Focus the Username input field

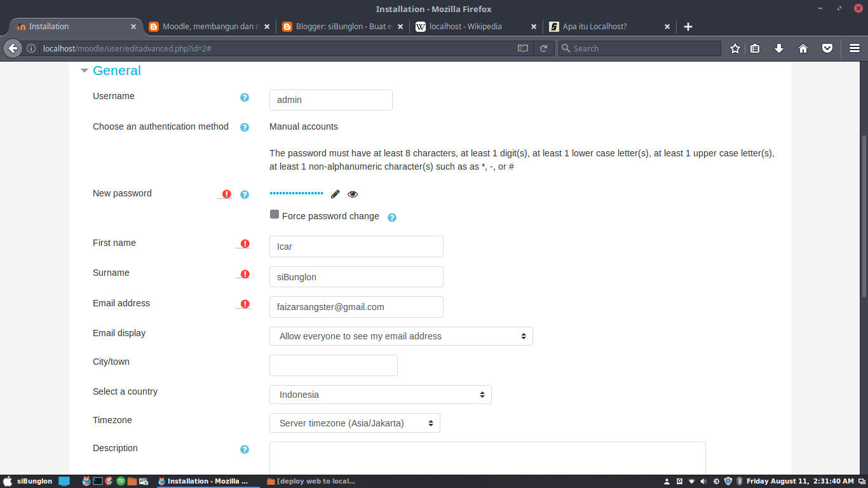point(331,100)
